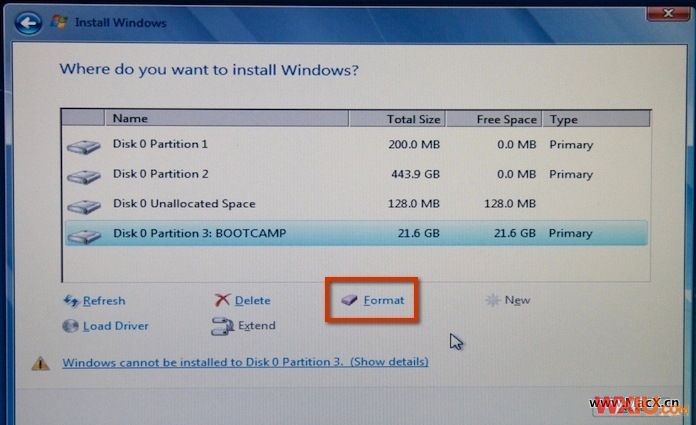
Task: Choose Extend partition option
Action: coord(257,326)
